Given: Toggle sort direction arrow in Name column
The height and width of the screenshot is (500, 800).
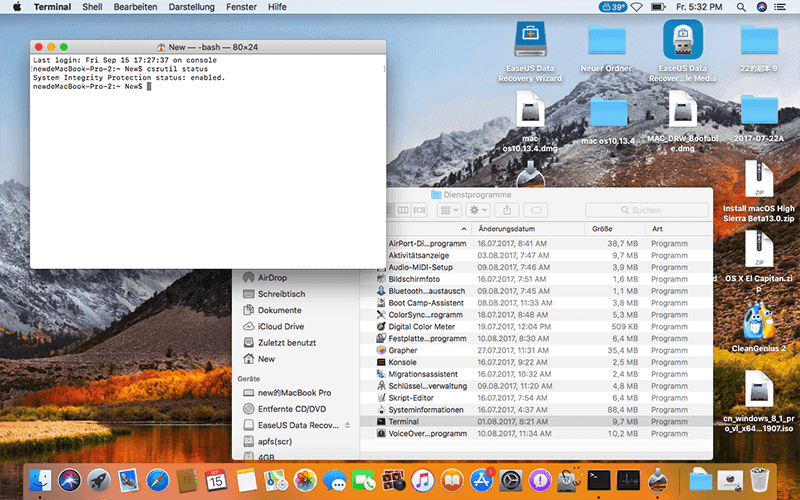Looking at the screenshot, I should point(463,229).
